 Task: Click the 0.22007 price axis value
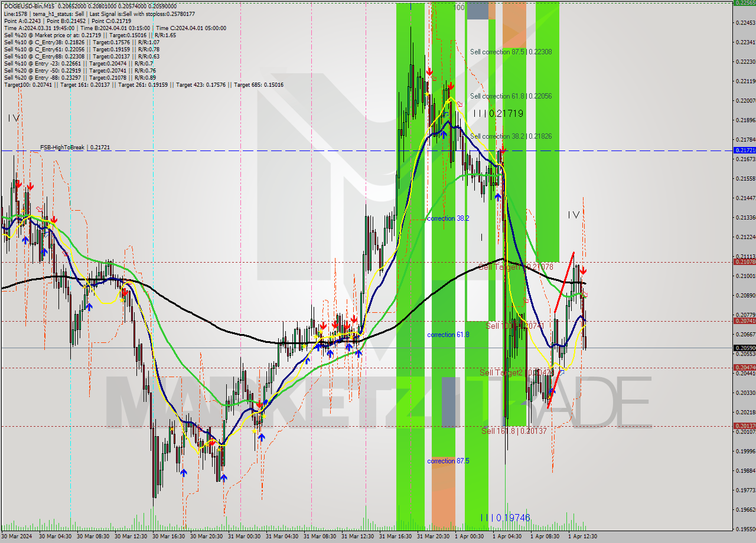coord(745,100)
